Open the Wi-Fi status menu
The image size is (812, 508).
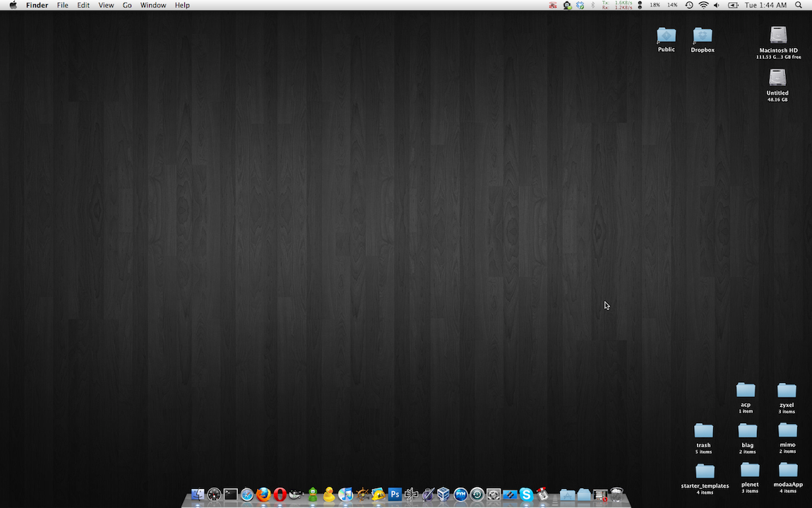click(x=703, y=5)
